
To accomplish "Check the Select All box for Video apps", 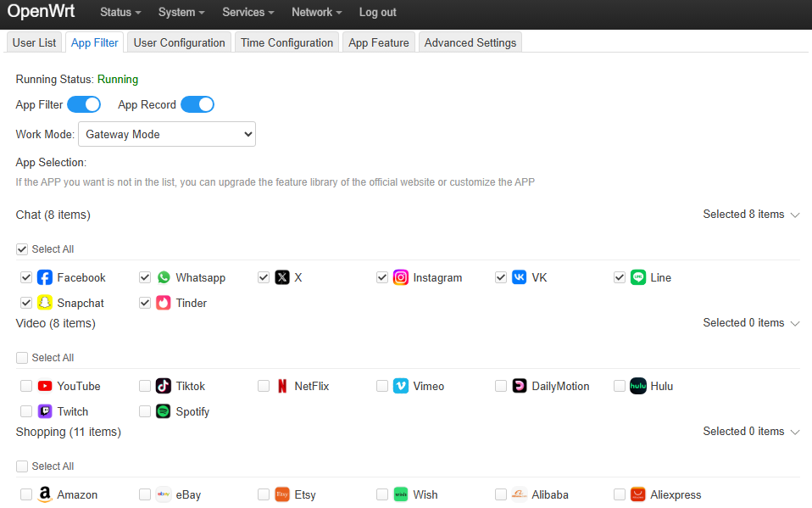I will [x=22, y=357].
